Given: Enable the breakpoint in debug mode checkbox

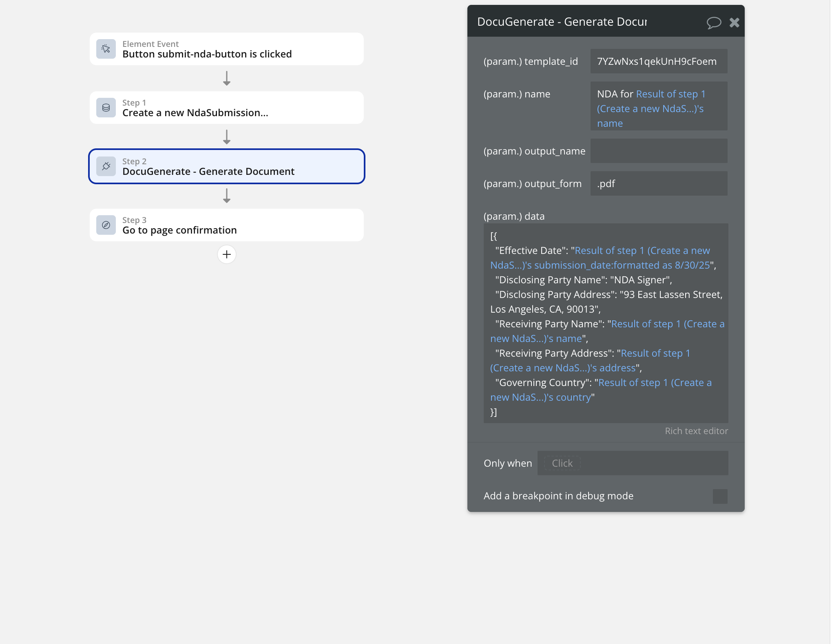Looking at the screenshot, I should click(720, 496).
